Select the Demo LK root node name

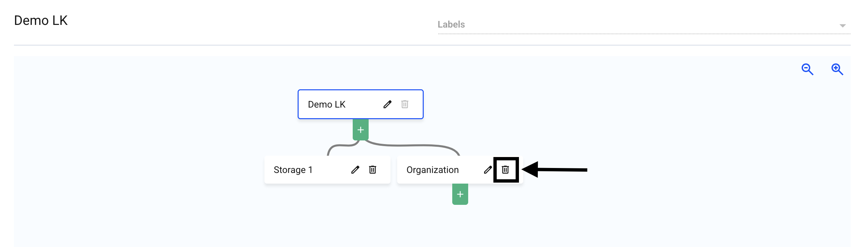point(326,105)
